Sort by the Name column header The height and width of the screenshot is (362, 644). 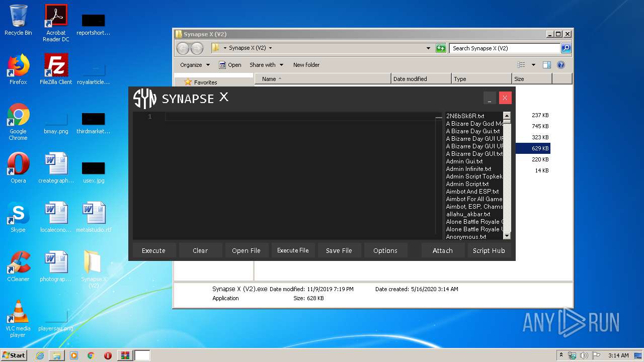tap(323, 79)
